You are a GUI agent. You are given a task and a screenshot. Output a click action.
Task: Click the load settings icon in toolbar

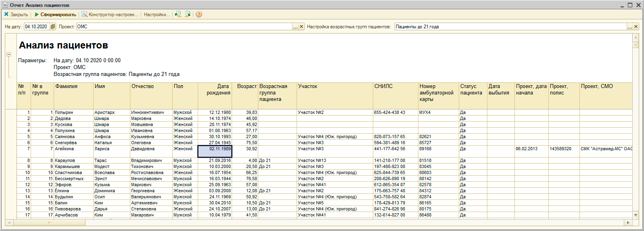coord(178,14)
